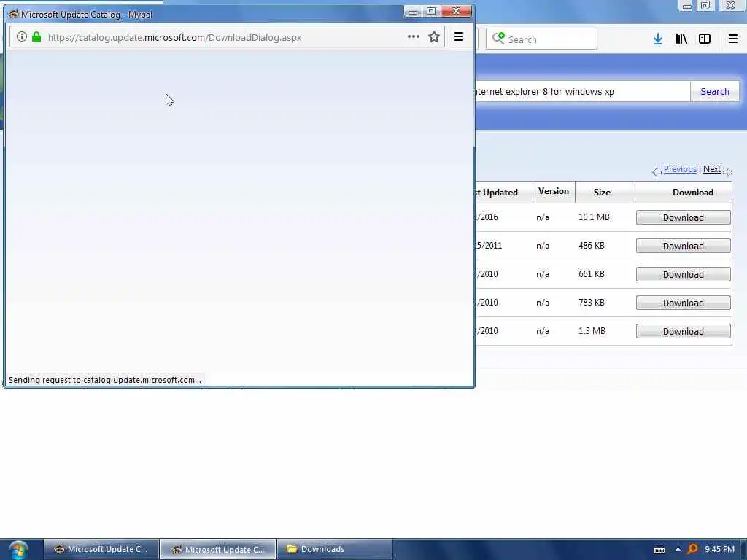This screenshot has height=560, width=747.
Task: Open the Windows Start button
Action: [18, 550]
